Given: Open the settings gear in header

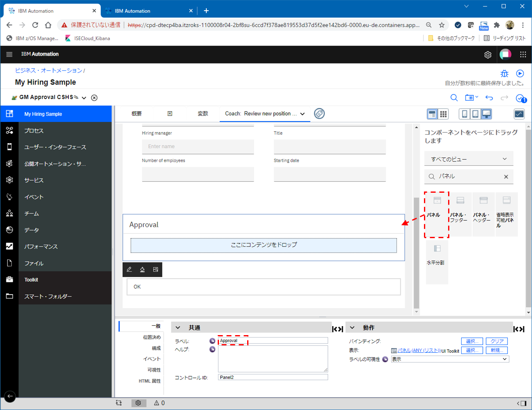Looking at the screenshot, I should tap(488, 54).
